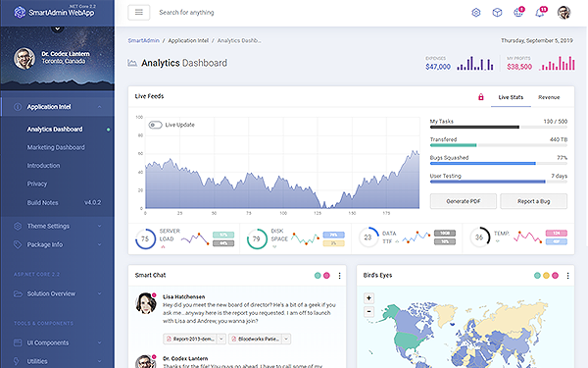Click the expenses bar sparkline chart
This screenshot has width=588, height=368.
click(x=474, y=64)
